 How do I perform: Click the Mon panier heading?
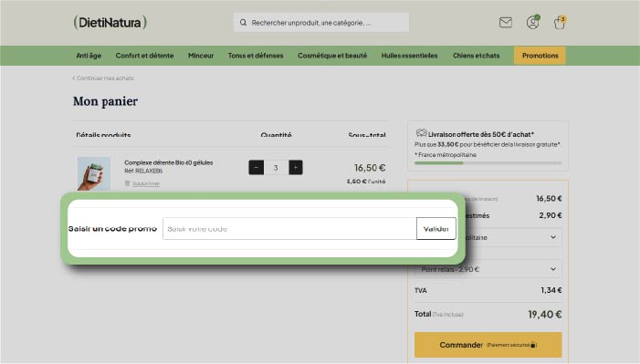coord(105,101)
